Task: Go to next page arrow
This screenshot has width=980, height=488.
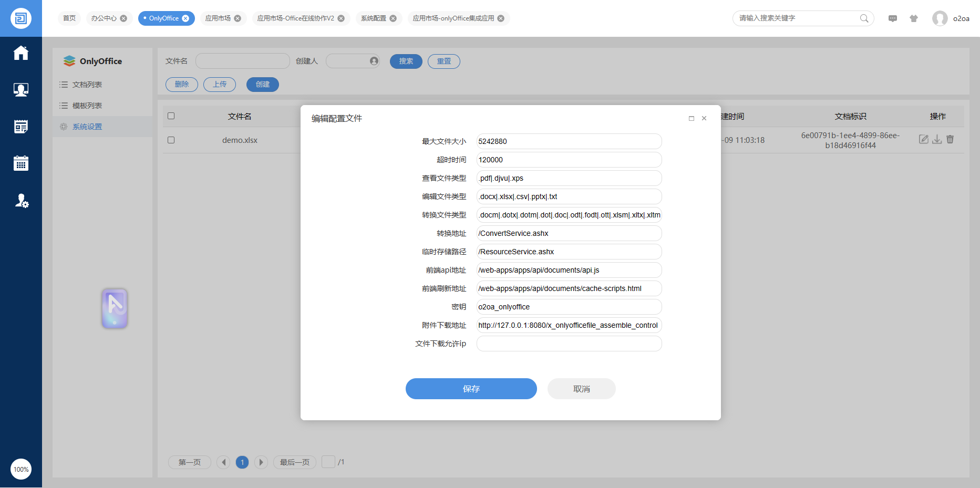Action: tap(261, 462)
